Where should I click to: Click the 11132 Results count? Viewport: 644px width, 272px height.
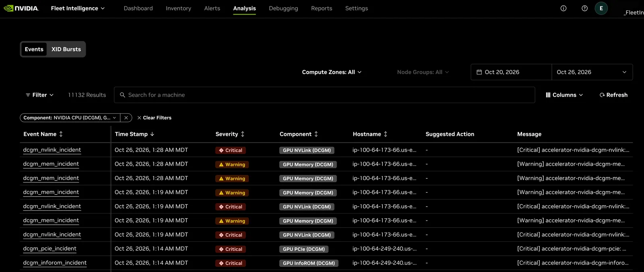click(x=87, y=95)
